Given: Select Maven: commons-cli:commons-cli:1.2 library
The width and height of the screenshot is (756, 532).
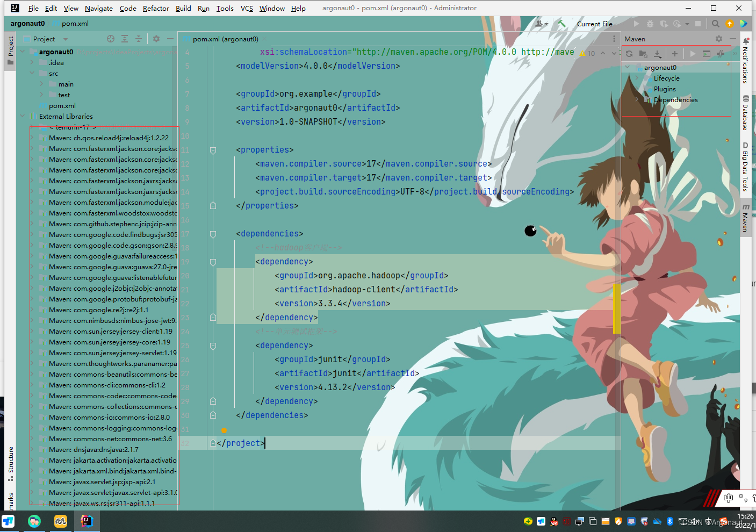Looking at the screenshot, I should tap(107, 385).
